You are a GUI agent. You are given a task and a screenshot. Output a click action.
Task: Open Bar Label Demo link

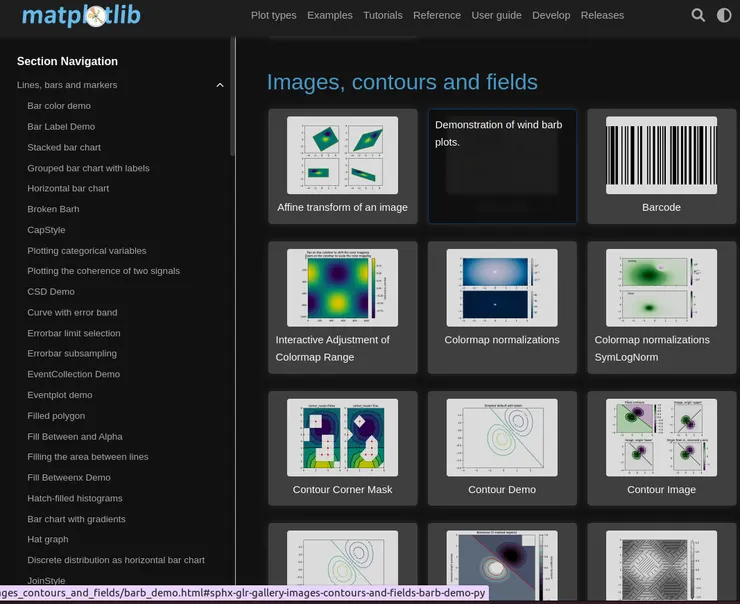[61, 126]
